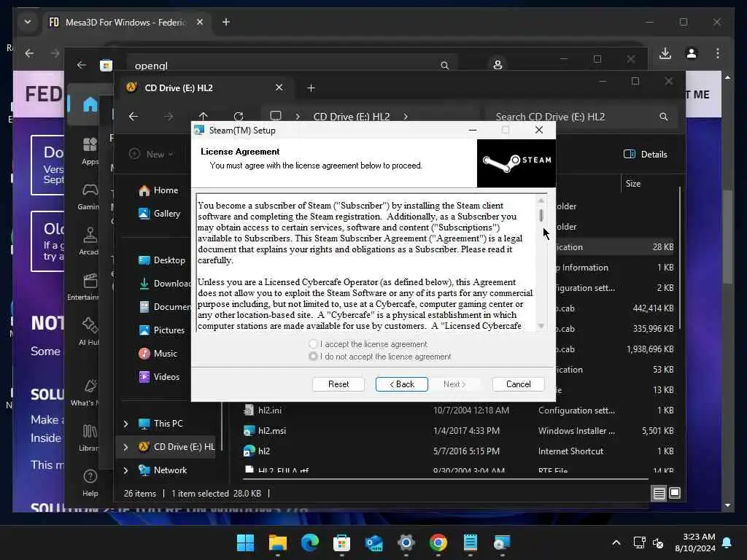Image resolution: width=747 pixels, height=560 pixels.
Task: Click the license text scrollbar thumb
Action: pyautogui.click(x=541, y=215)
